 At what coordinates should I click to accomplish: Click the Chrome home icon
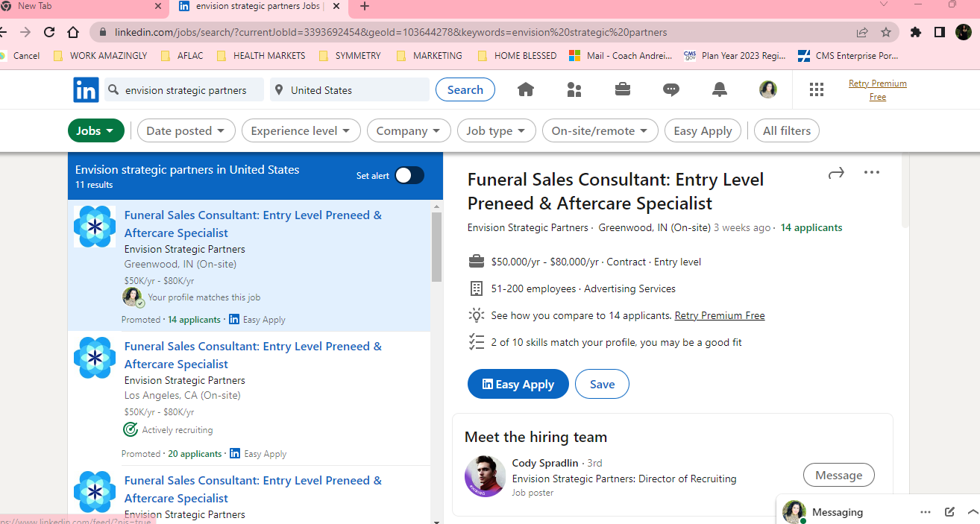73,32
